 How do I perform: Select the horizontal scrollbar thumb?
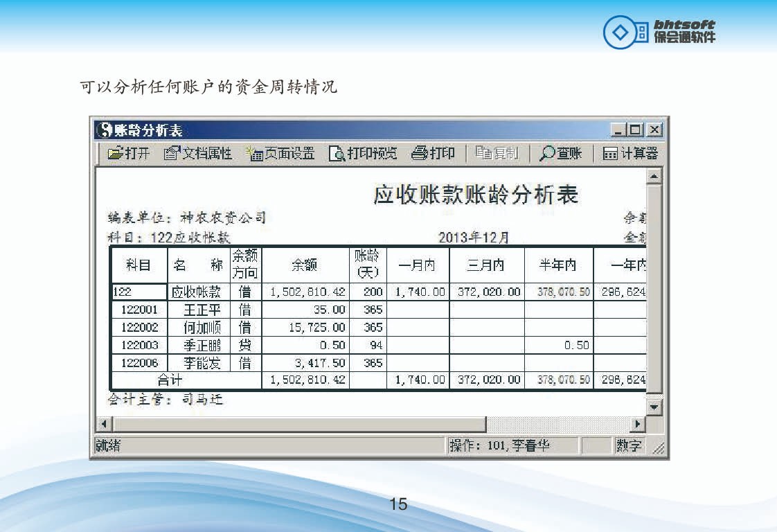298,424
